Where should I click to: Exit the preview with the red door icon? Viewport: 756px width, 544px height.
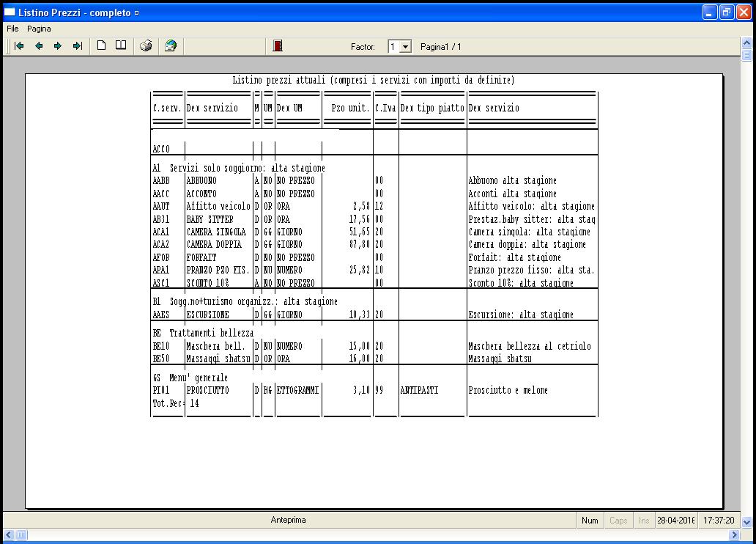(278, 46)
